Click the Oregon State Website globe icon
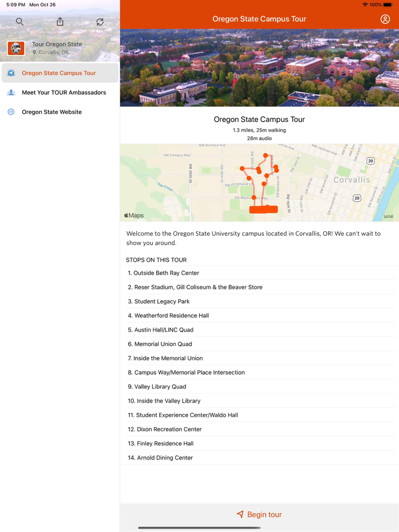This screenshot has height=532, width=399. click(11, 112)
